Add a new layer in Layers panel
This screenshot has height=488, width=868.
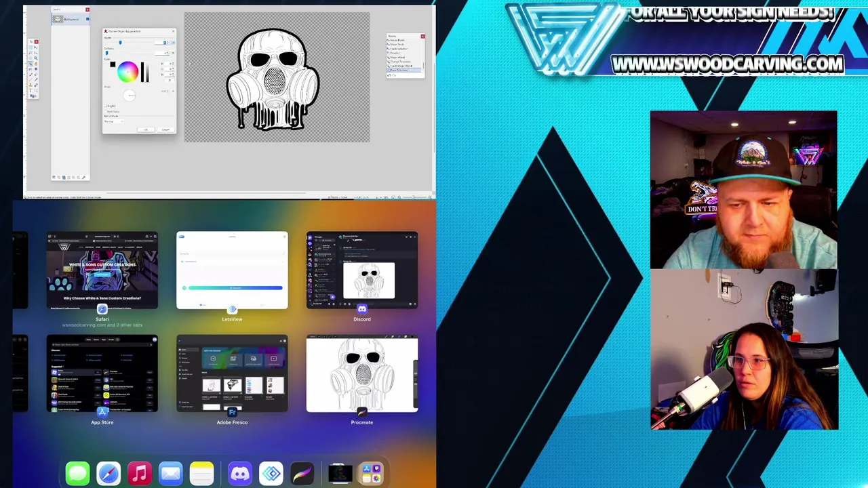(54, 178)
